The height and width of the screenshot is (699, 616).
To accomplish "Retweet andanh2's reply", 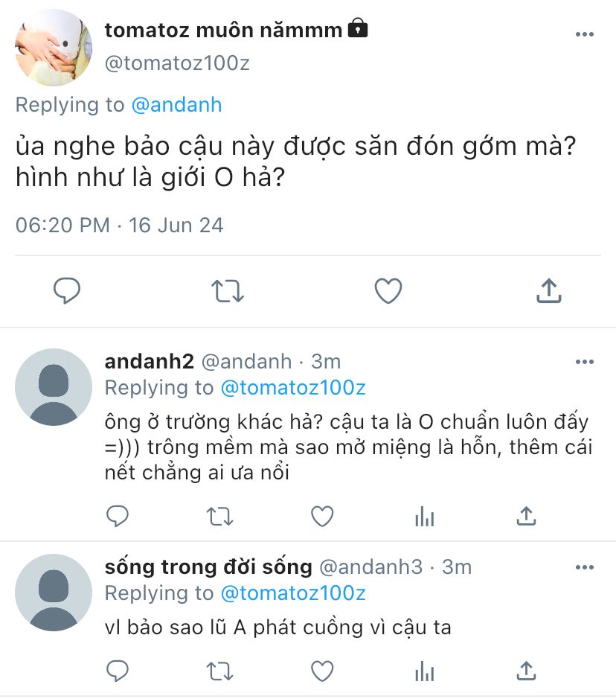I will click(219, 516).
